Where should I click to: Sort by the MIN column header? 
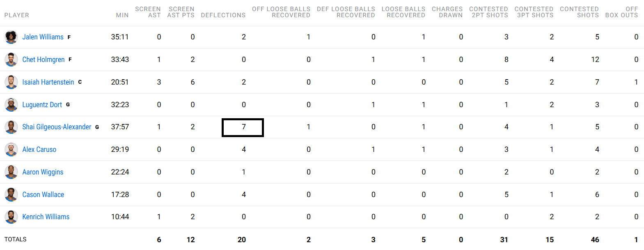[x=122, y=15]
